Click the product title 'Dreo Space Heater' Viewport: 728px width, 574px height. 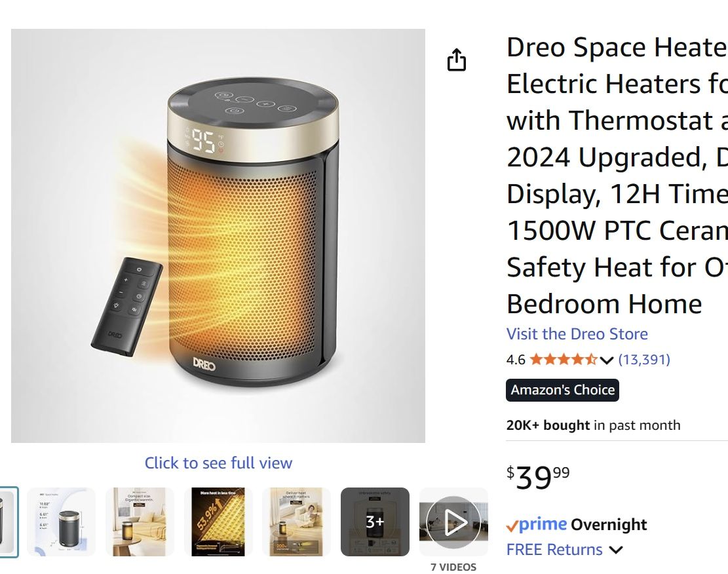(609, 47)
